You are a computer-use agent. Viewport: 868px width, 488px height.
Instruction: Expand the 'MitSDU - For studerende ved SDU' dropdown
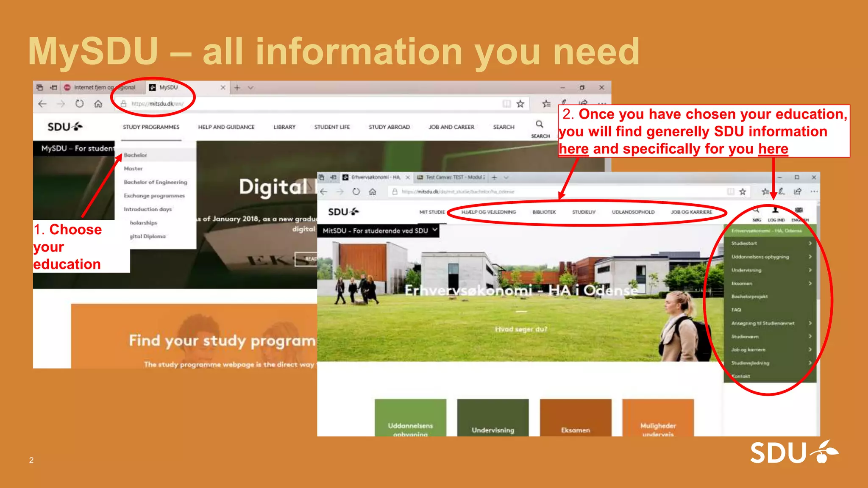pyautogui.click(x=435, y=230)
